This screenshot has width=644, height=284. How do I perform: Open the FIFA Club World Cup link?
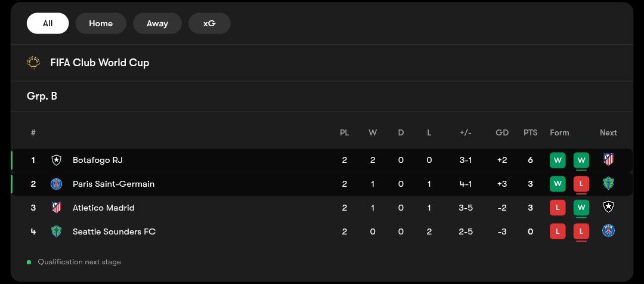click(x=100, y=63)
